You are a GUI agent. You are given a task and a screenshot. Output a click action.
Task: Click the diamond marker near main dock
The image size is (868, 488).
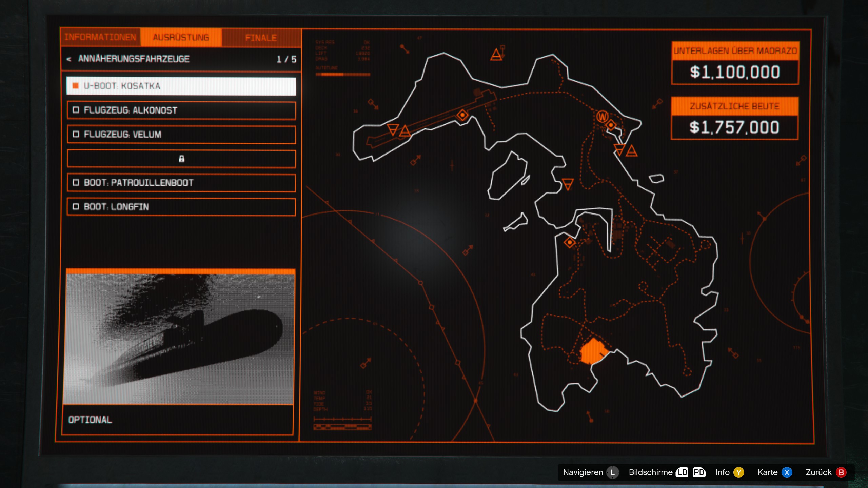pos(570,242)
